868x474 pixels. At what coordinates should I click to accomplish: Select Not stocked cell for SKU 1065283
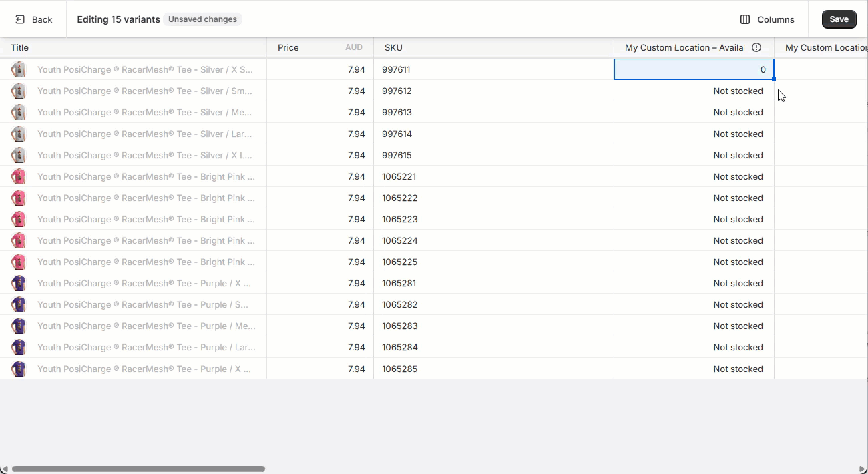pyautogui.click(x=694, y=326)
